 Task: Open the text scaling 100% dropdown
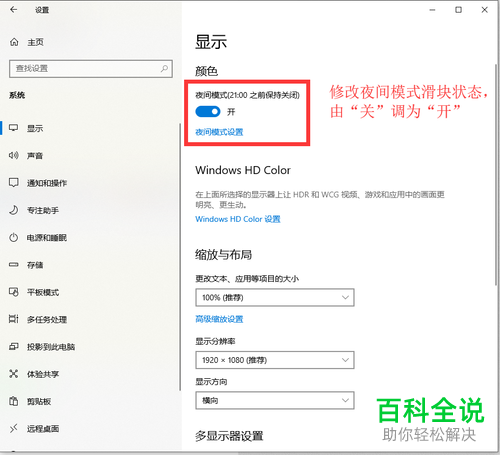pos(275,297)
